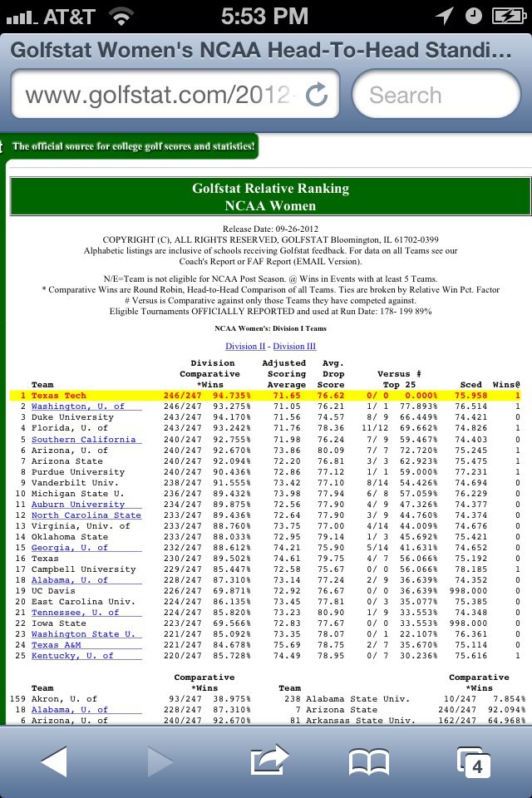
Task: Open the Division II link
Action: [x=245, y=346]
